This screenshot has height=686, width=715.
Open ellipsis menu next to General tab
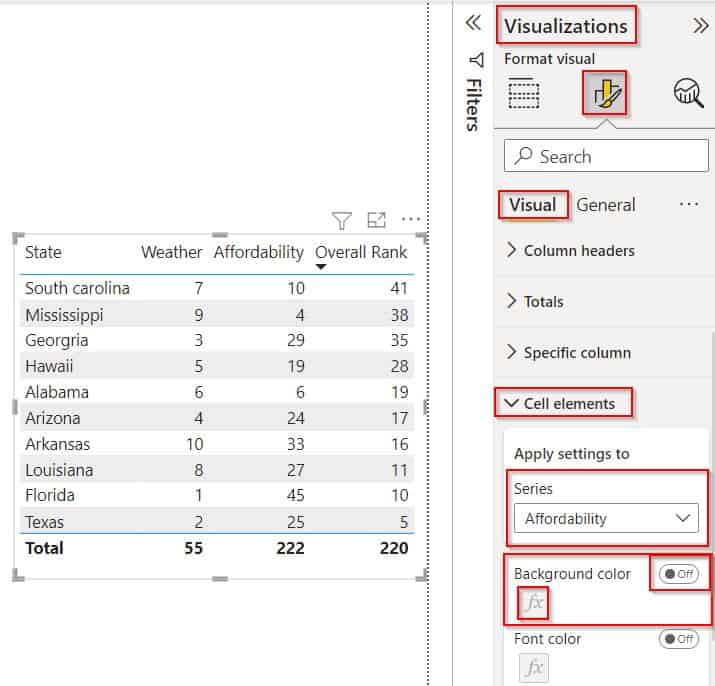[x=689, y=204]
